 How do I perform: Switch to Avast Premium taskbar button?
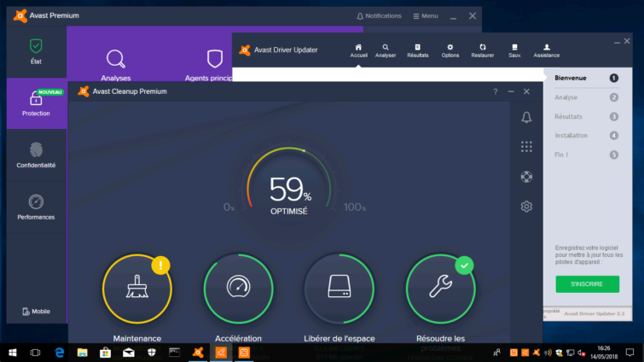198,353
